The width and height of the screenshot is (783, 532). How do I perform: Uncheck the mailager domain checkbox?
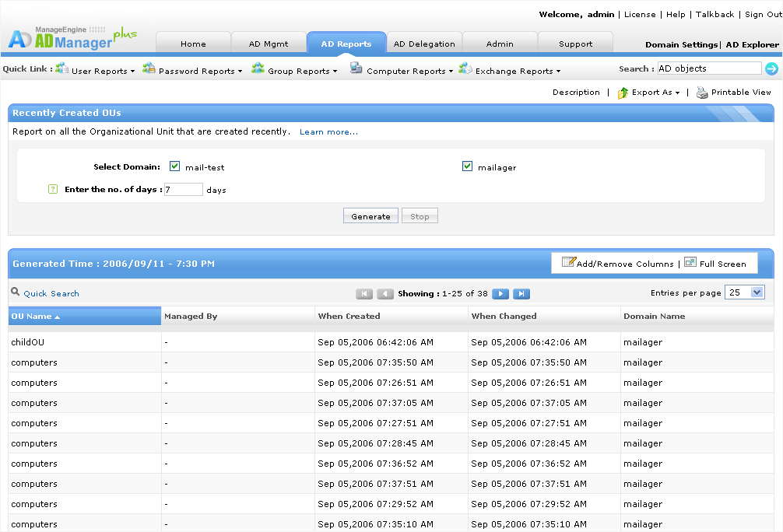pyautogui.click(x=467, y=166)
